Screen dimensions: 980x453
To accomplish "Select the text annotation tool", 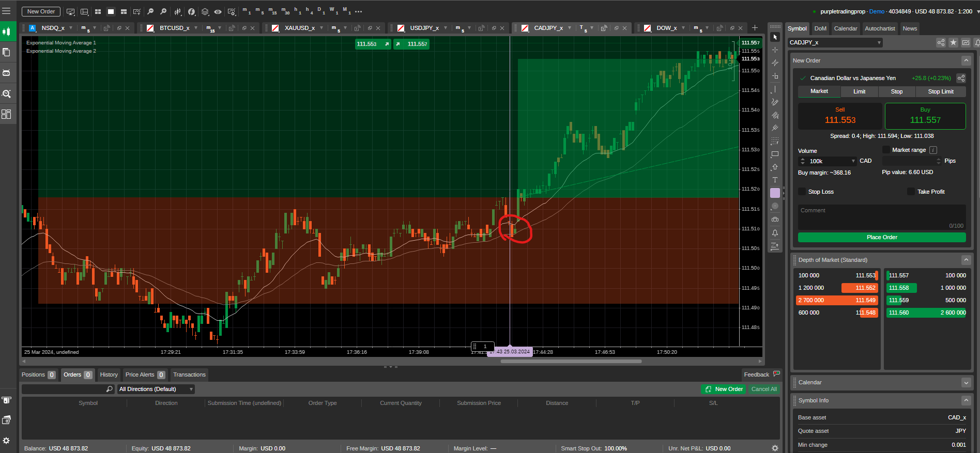I will tap(775, 180).
